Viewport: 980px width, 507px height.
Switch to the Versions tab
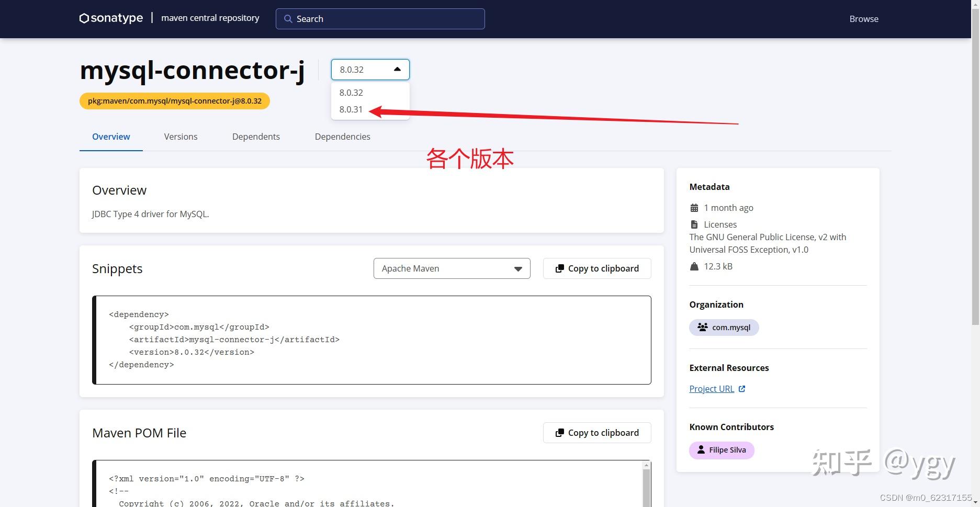pos(180,137)
